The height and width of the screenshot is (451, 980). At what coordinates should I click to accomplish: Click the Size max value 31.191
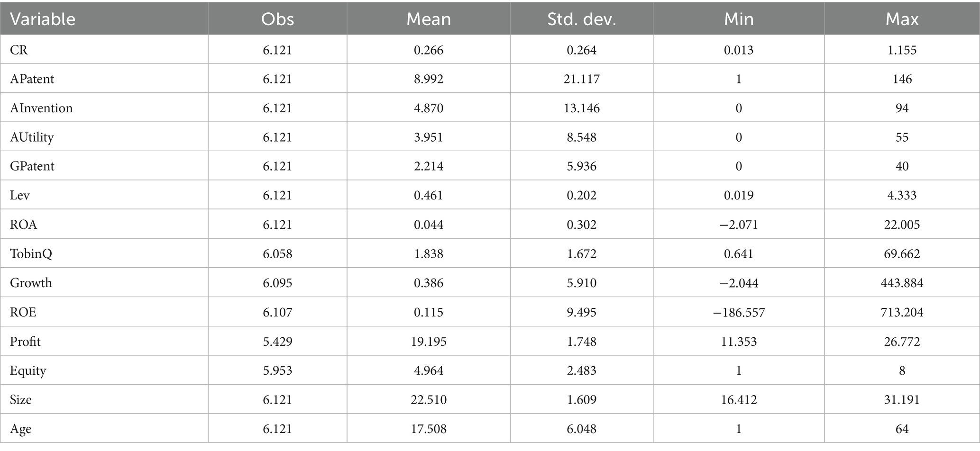902,400
